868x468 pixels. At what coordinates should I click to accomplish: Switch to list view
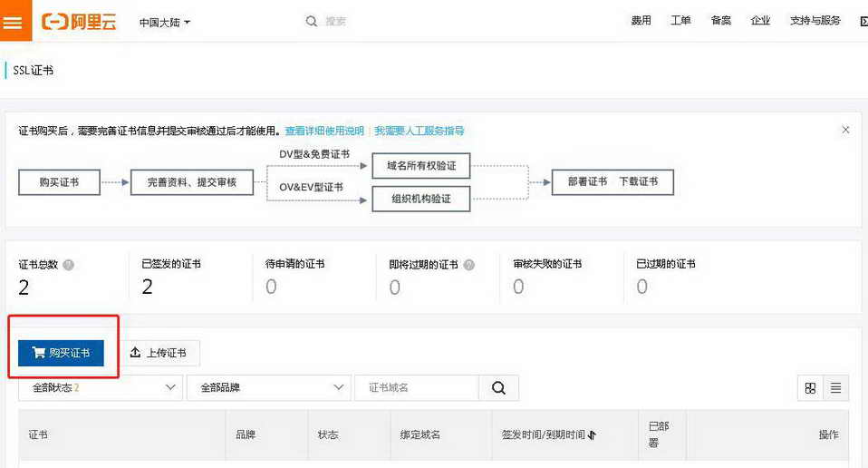(x=835, y=388)
